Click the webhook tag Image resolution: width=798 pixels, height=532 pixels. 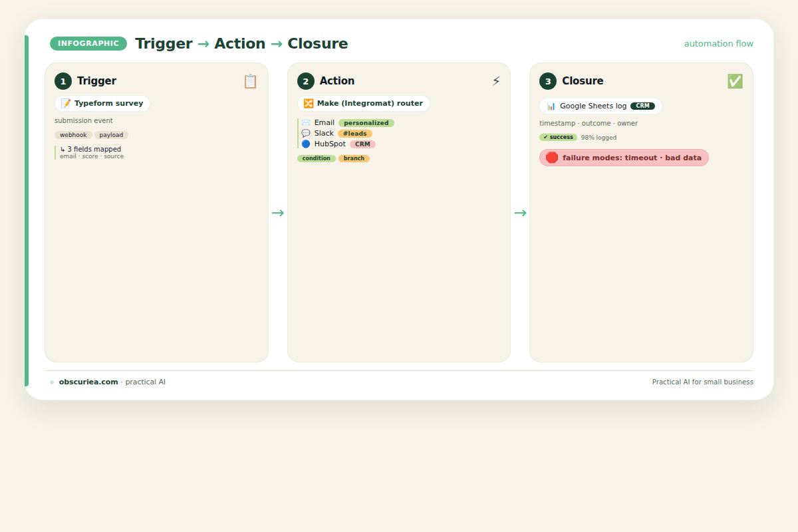point(73,135)
